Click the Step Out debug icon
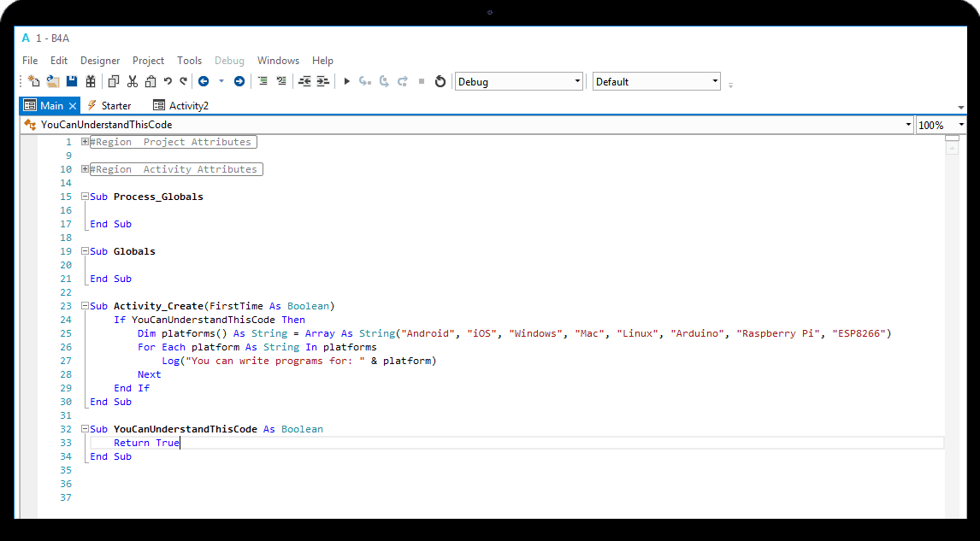The height and width of the screenshot is (541, 980). (403, 81)
